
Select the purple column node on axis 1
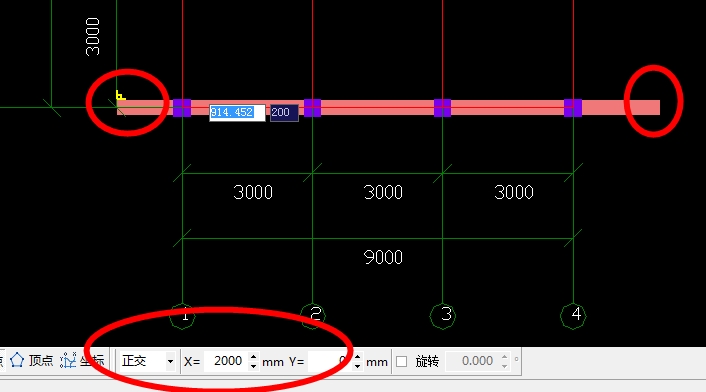tap(182, 108)
